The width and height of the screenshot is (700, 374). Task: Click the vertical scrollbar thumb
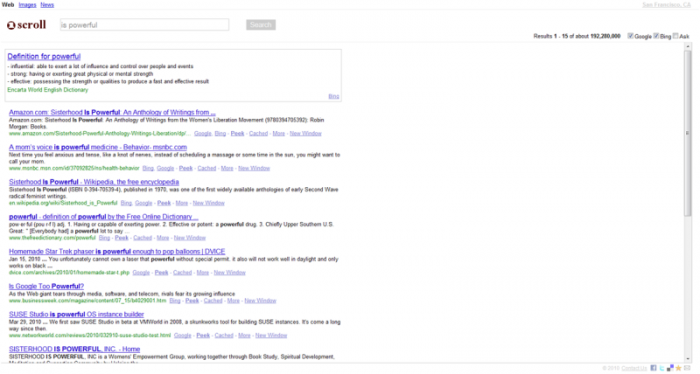(x=688, y=133)
